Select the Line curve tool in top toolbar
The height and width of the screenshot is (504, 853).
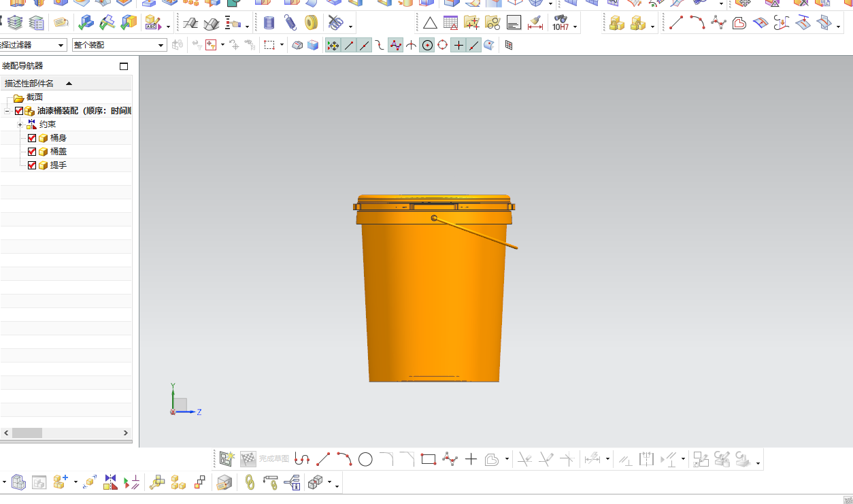676,22
